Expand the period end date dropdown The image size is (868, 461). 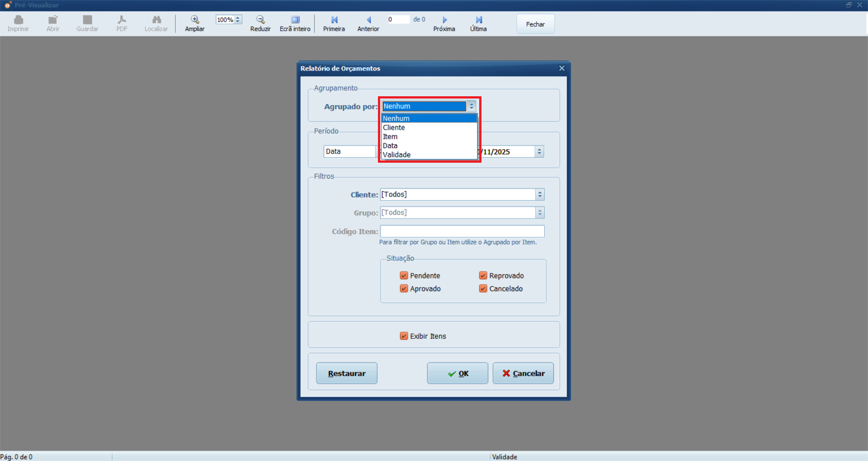(x=539, y=152)
